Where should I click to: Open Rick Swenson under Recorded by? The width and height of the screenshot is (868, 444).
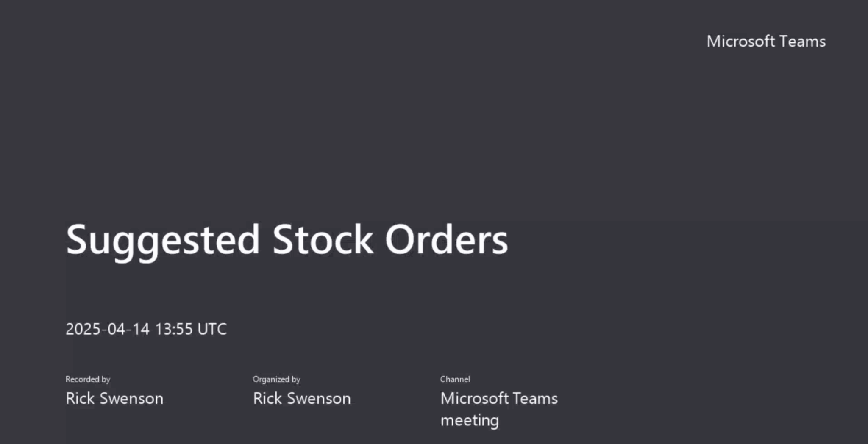pos(114,399)
